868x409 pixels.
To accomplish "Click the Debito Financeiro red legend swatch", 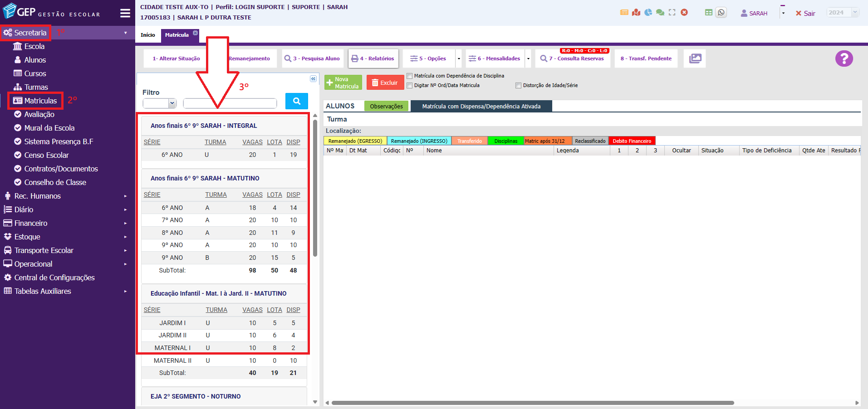I will (632, 141).
